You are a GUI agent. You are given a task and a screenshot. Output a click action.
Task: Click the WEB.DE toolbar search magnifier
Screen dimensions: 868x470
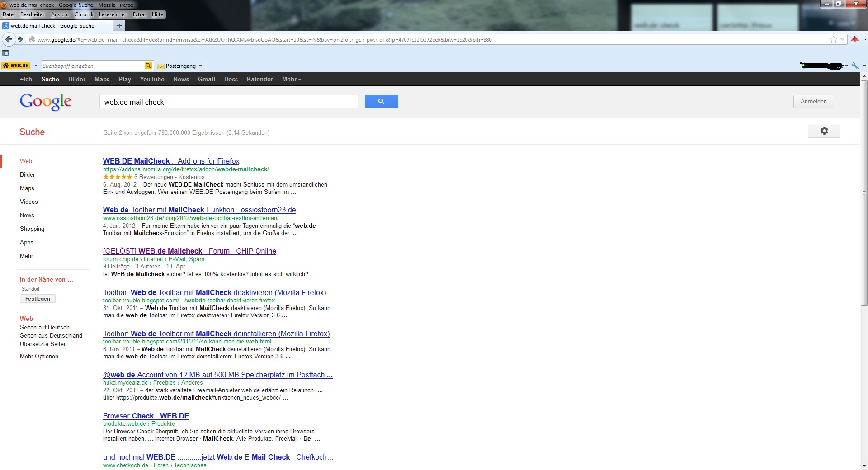click(148, 66)
